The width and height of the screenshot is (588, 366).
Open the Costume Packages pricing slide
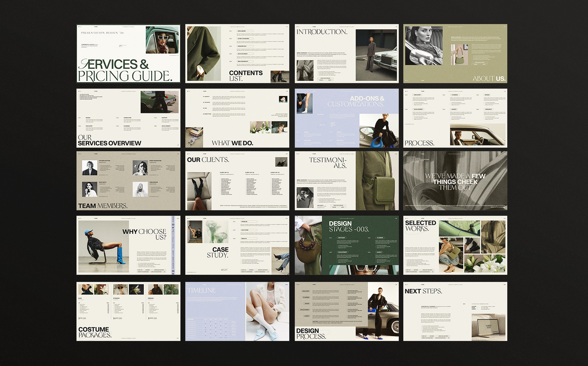[128, 311]
